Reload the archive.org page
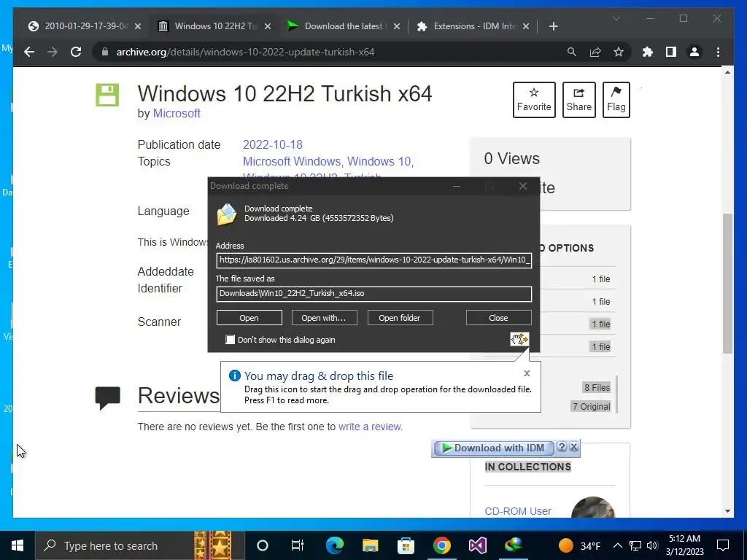This screenshot has height=560, width=747. 76,52
